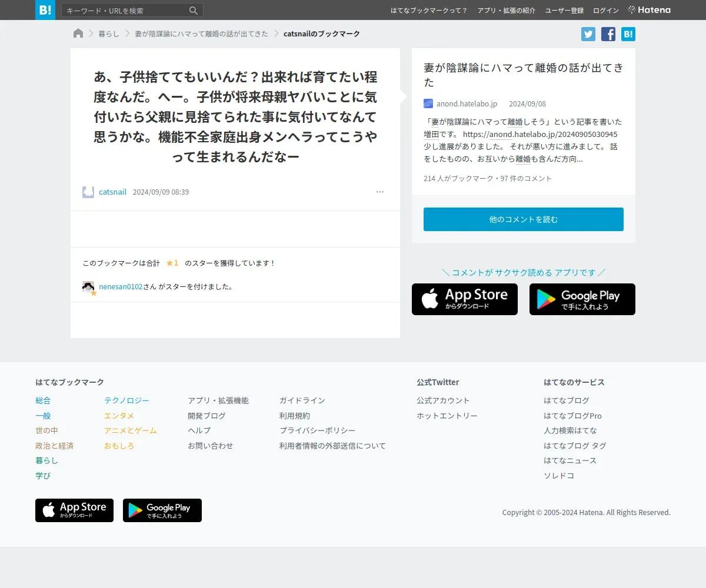Open footer お問い合わせ link
Screen dimensions: 706x588
coord(210,446)
